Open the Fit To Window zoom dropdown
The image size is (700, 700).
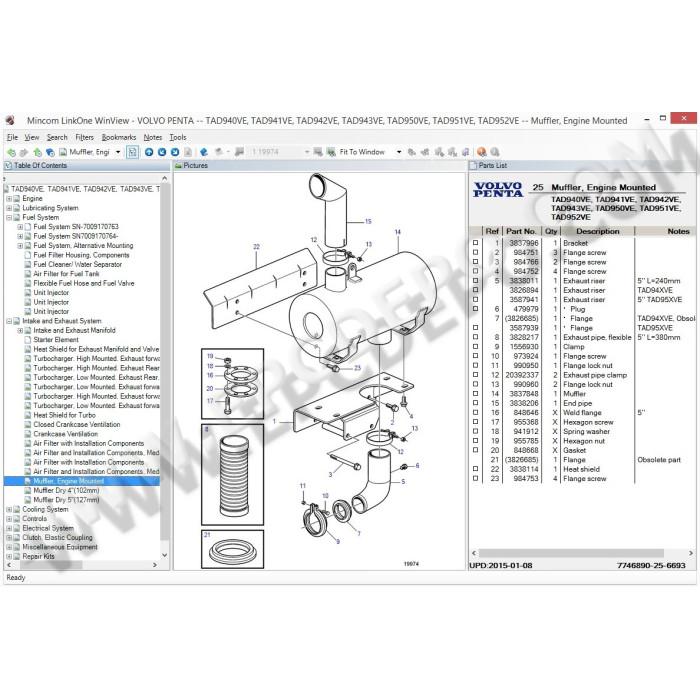pyautogui.click(x=399, y=152)
